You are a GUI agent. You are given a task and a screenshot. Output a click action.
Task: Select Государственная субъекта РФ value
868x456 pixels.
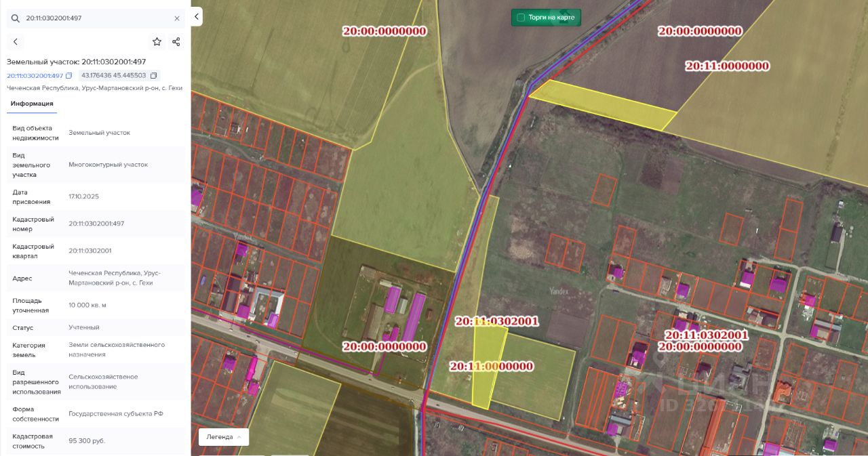tap(116, 413)
